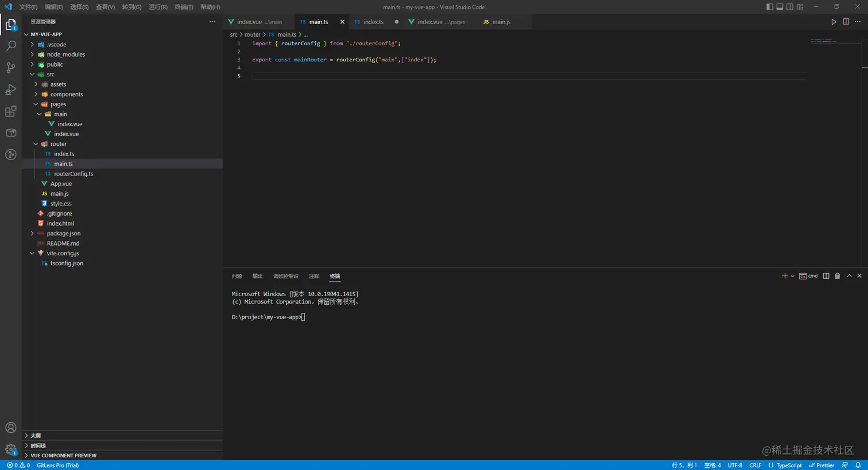This screenshot has height=470, width=868.
Task: Click the CRLF line ending indicator
Action: (x=755, y=465)
